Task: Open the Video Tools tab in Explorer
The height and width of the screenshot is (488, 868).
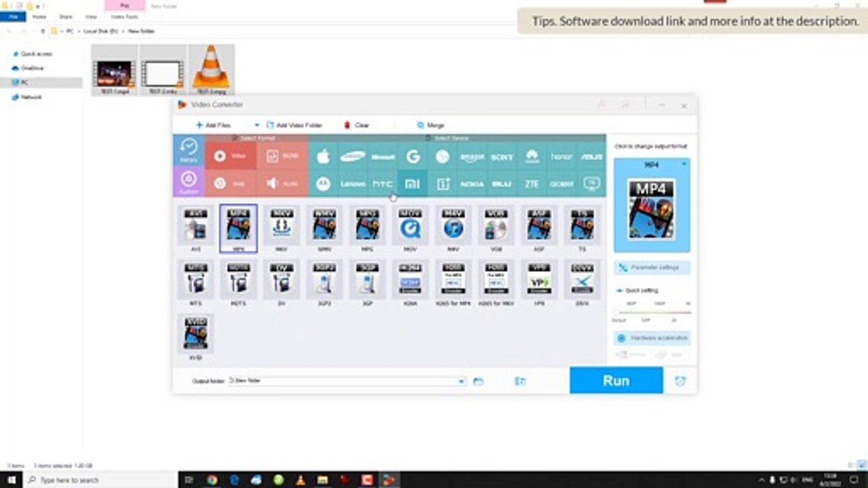Action: [124, 16]
